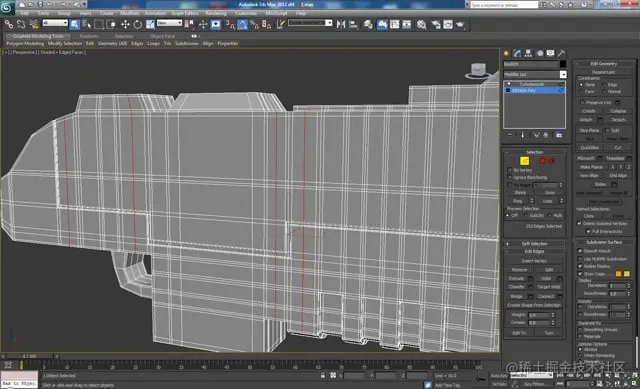The width and height of the screenshot is (640, 389).
Task: Toggle the Snaps toggle icon
Action: 230,25
